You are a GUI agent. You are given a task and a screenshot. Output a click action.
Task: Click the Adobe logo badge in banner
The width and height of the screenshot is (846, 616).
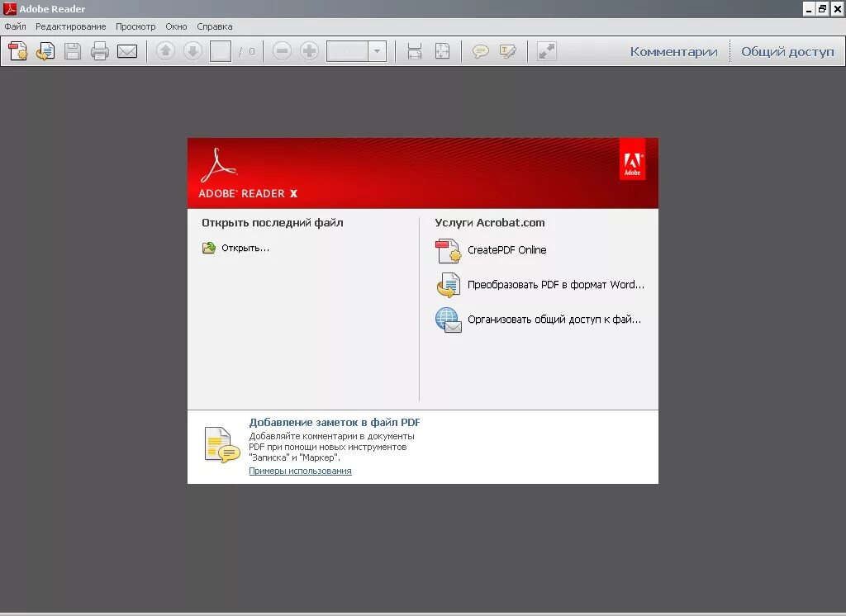point(632,159)
